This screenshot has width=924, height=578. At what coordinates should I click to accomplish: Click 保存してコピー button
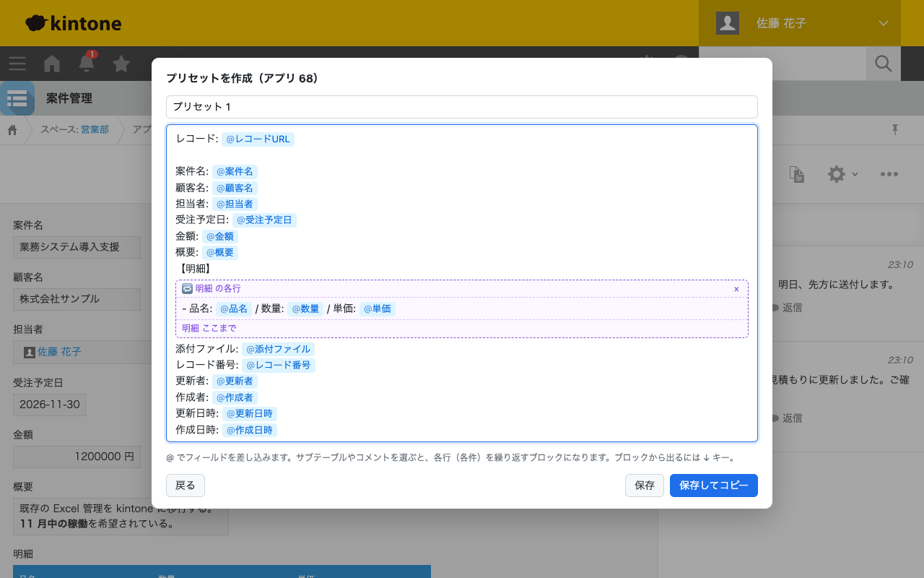pyautogui.click(x=714, y=486)
